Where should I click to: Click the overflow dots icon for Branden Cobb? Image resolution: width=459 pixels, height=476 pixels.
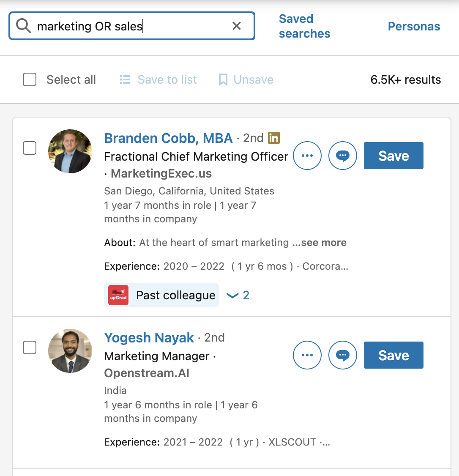click(x=307, y=156)
